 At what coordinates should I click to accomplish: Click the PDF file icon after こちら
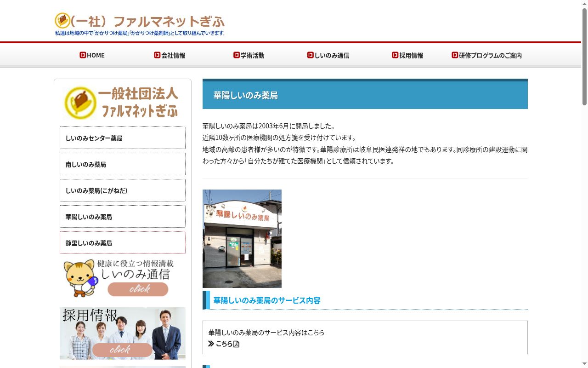coord(237,344)
